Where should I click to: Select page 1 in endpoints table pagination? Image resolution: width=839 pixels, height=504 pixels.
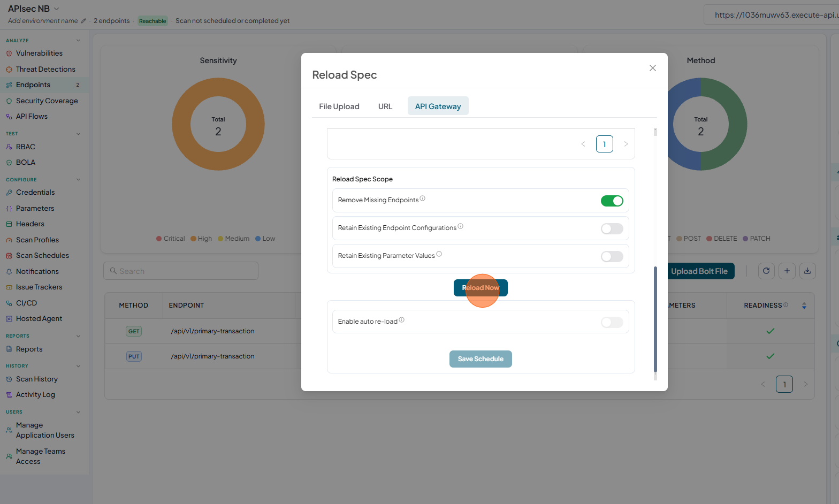[x=784, y=384]
